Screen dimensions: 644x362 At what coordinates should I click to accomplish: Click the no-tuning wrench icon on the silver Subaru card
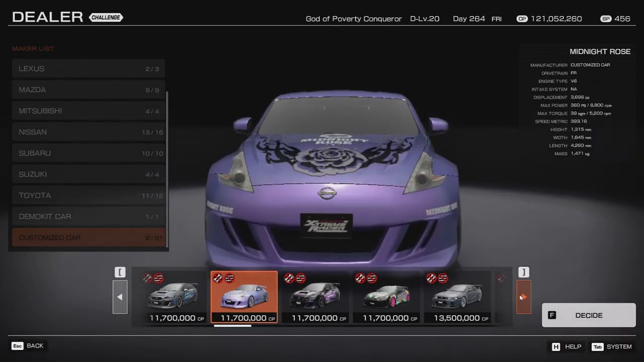[147, 278]
